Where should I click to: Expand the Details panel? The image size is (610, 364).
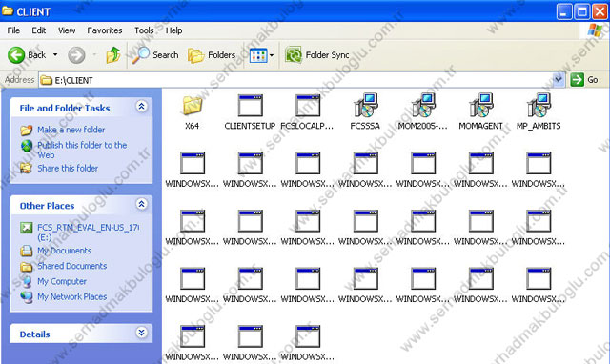coord(142,333)
